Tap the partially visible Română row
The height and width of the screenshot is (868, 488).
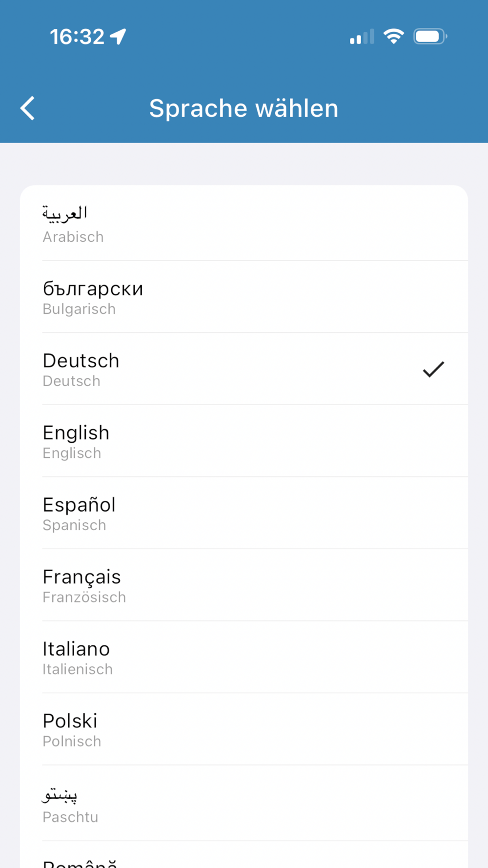coord(244,855)
